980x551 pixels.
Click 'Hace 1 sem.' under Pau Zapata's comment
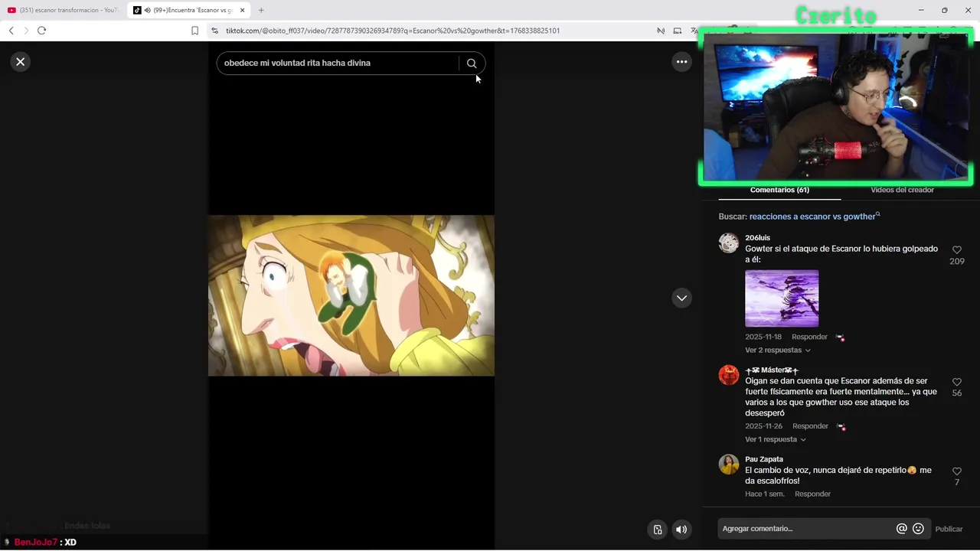pyautogui.click(x=765, y=494)
